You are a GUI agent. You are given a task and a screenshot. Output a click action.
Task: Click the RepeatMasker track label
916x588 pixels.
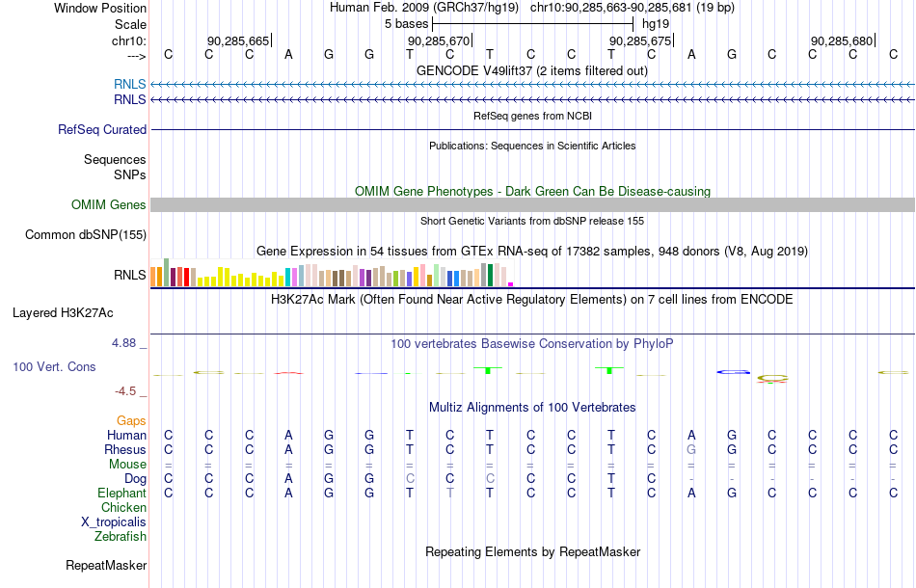pos(106,565)
